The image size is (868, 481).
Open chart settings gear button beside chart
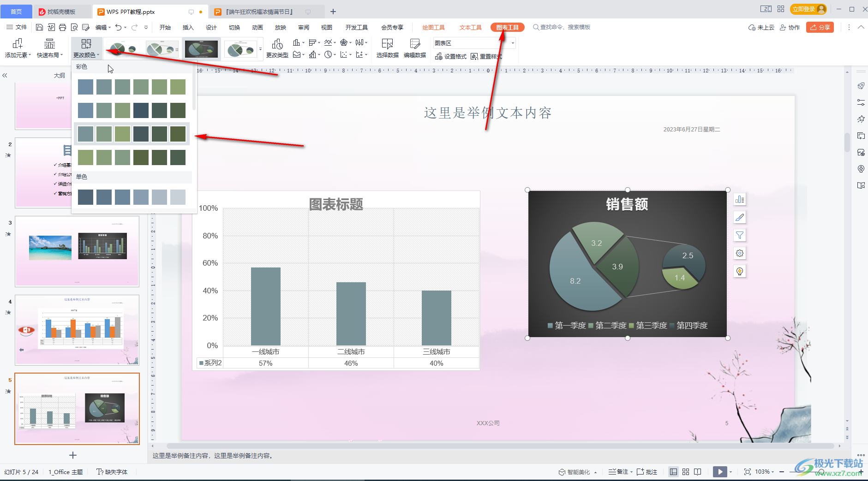[x=740, y=253]
